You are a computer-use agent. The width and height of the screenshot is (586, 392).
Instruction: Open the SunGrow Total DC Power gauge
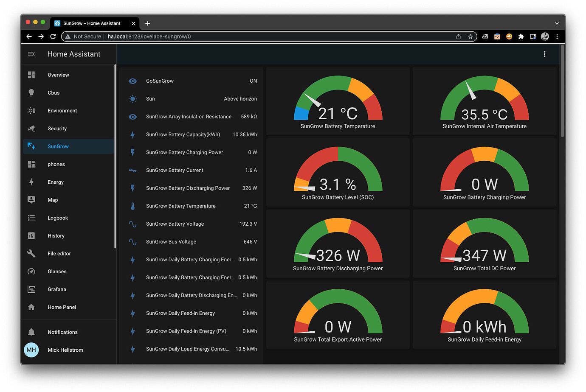(x=485, y=244)
